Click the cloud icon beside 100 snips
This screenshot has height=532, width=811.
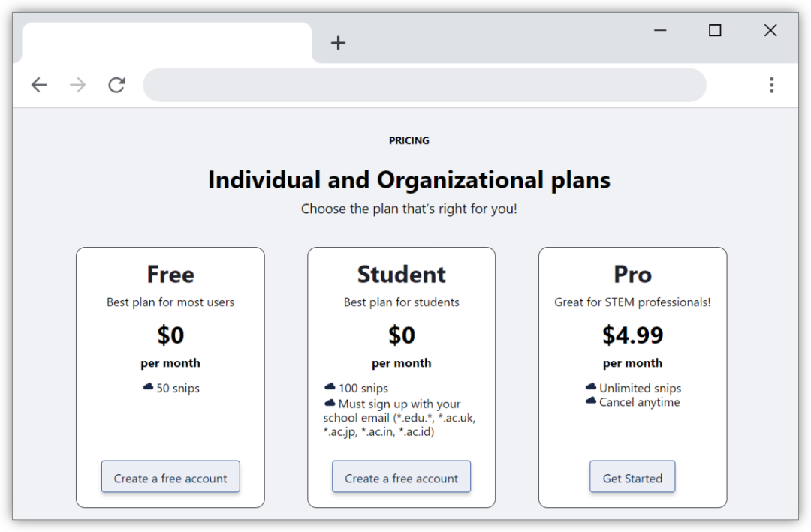[330, 386]
